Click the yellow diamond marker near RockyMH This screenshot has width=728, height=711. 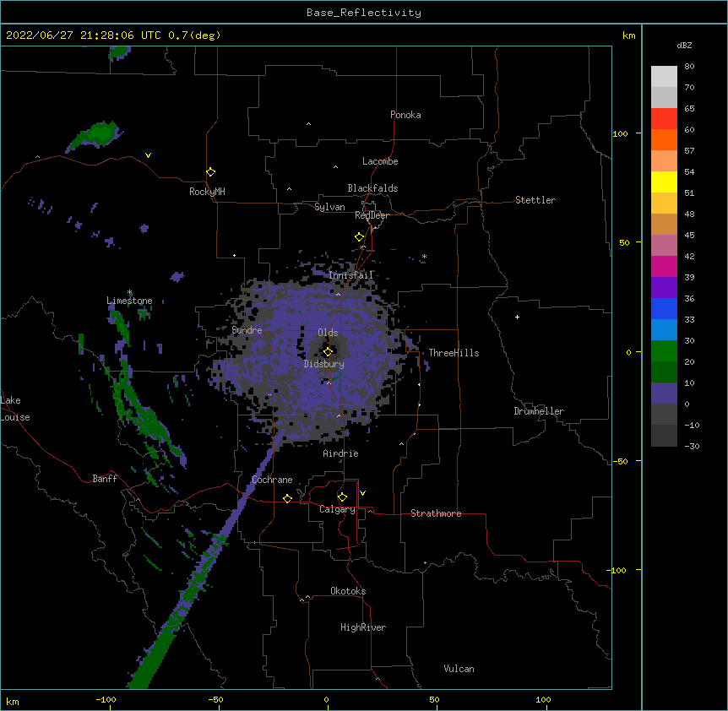tap(211, 172)
